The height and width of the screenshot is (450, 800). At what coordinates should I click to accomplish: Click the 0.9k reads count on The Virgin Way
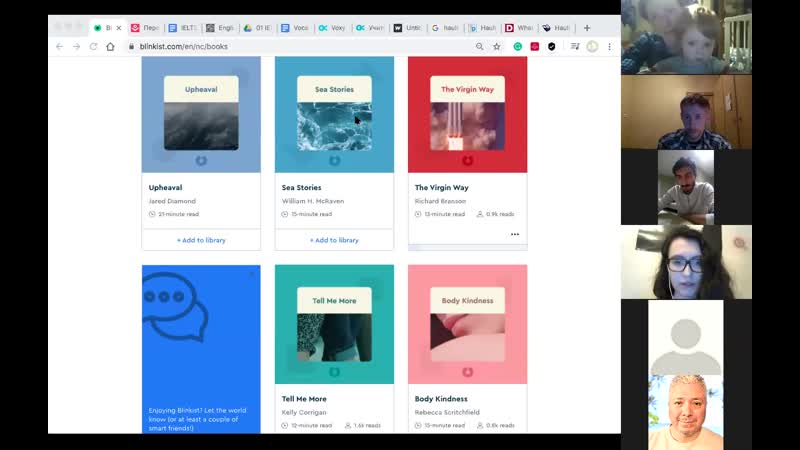[495, 214]
